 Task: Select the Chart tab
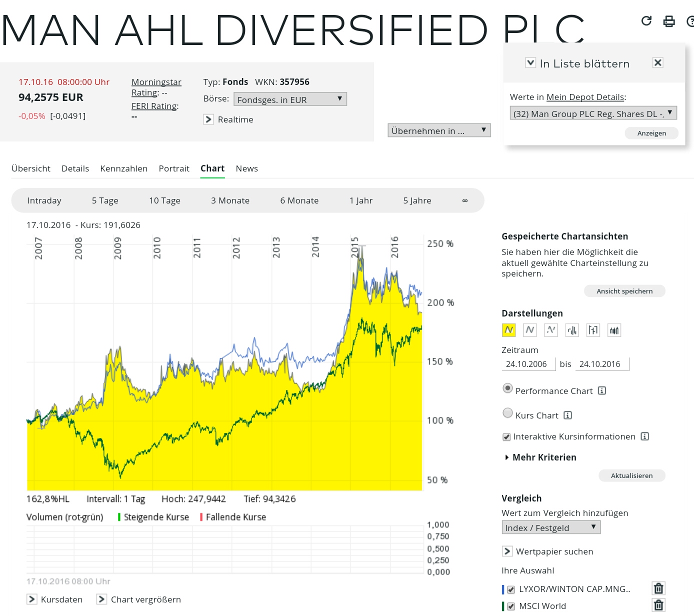212,168
